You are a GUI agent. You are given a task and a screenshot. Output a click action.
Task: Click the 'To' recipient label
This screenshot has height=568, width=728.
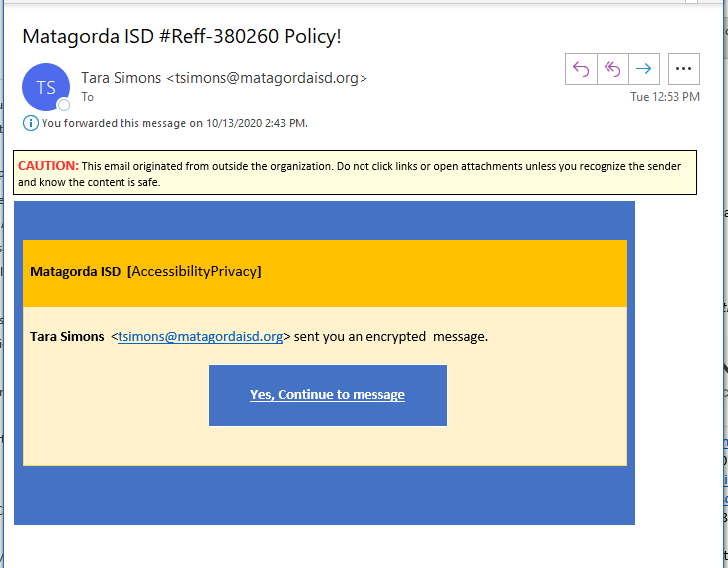[x=88, y=97]
